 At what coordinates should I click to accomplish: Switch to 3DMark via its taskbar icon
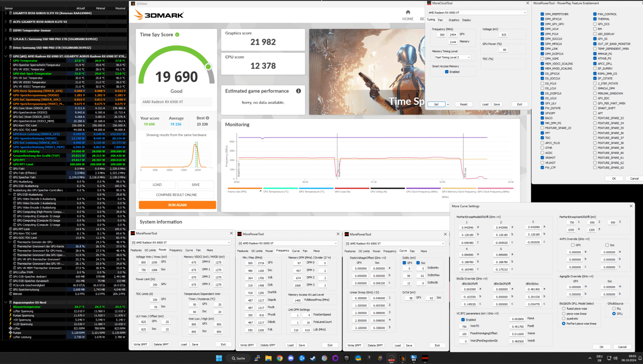click(x=403, y=358)
